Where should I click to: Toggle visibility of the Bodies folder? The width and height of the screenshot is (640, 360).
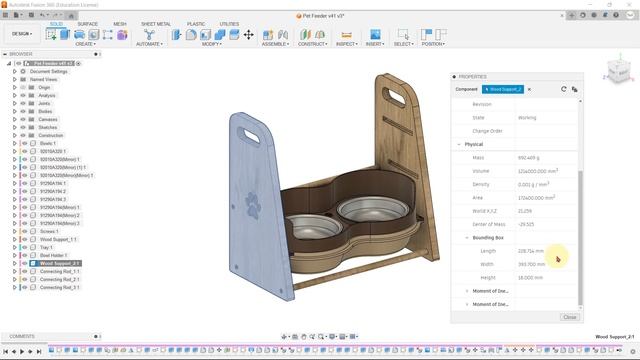pos(23,111)
